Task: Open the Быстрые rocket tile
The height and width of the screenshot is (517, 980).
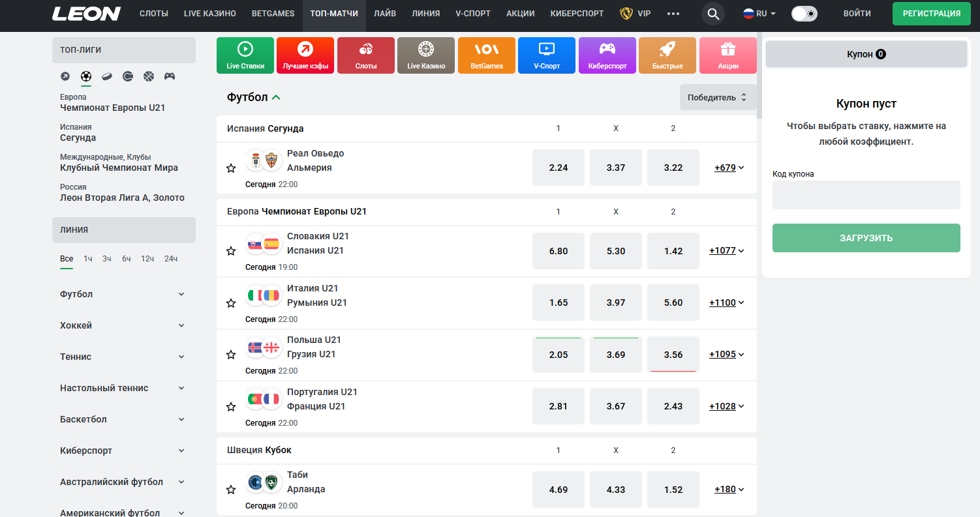Action: coord(667,55)
